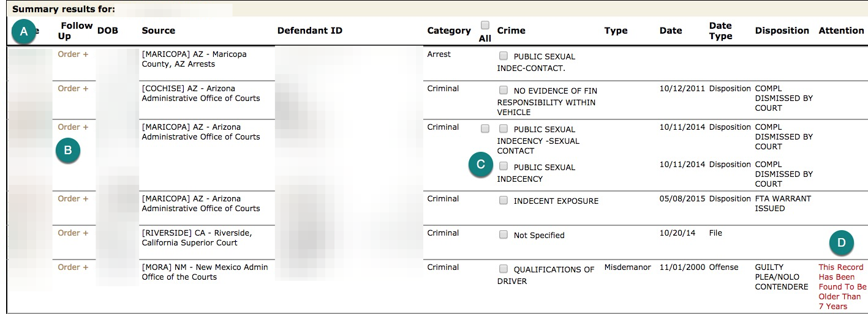Open Order + for the Riverside CA row
The image size is (868, 314).
73,233
